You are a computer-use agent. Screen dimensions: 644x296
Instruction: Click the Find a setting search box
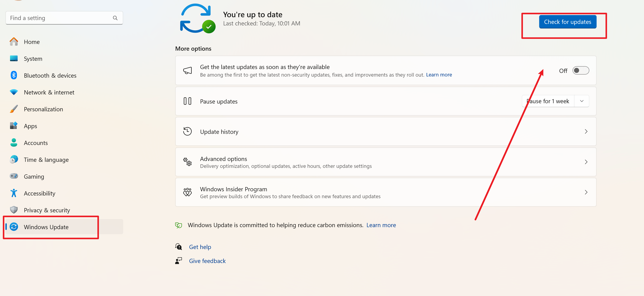pyautogui.click(x=64, y=18)
